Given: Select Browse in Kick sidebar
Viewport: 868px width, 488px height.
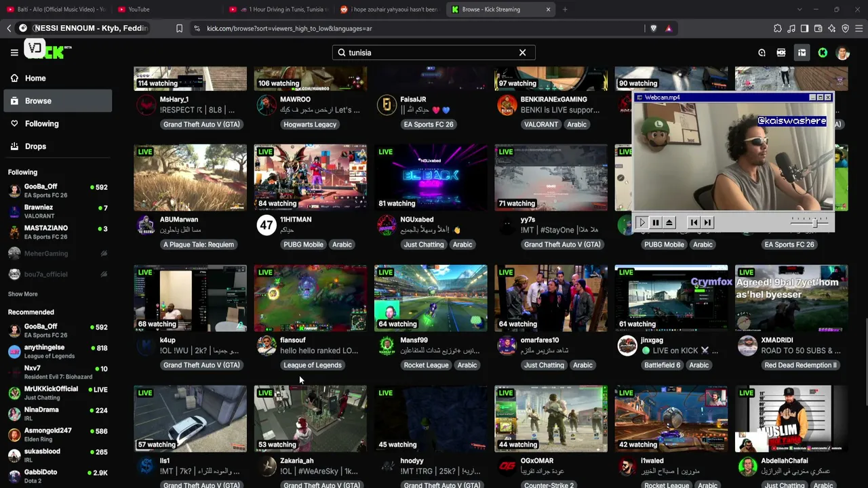Looking at the screenshot, I should (x=58, y=101).
